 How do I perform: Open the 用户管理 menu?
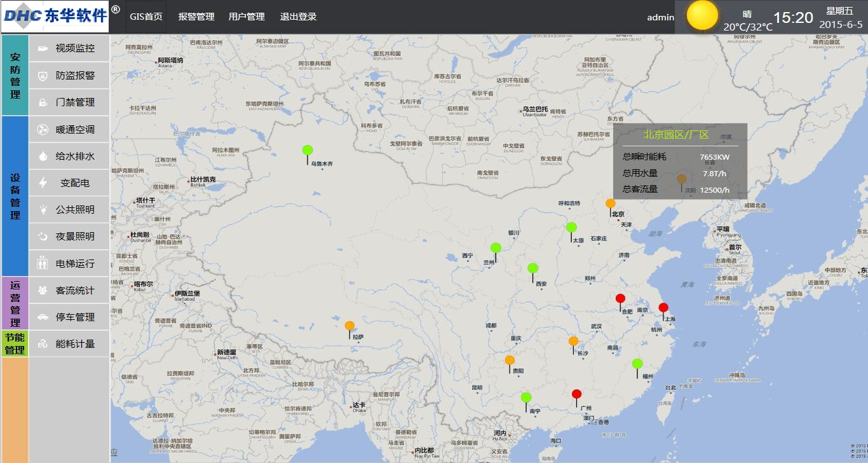(x=247, y=17)
